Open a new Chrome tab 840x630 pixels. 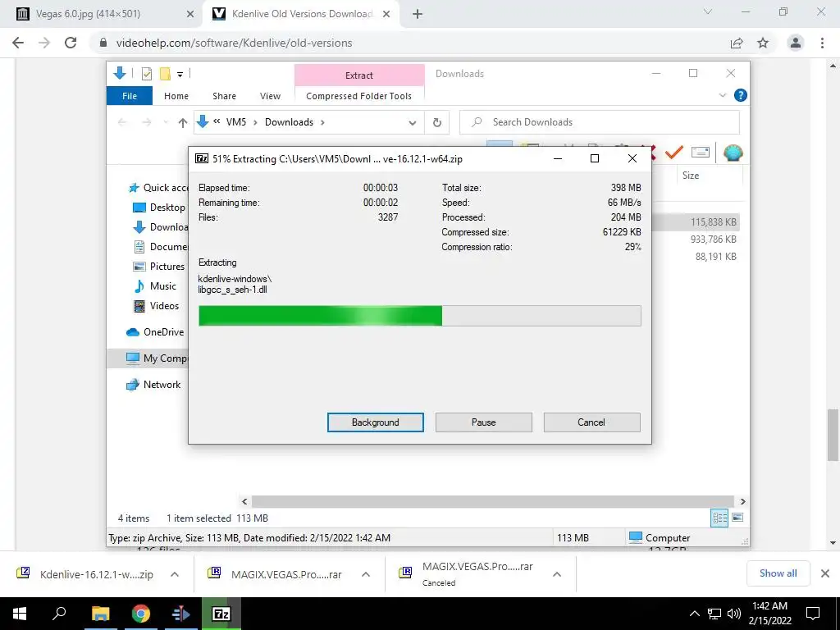[418, 15]
